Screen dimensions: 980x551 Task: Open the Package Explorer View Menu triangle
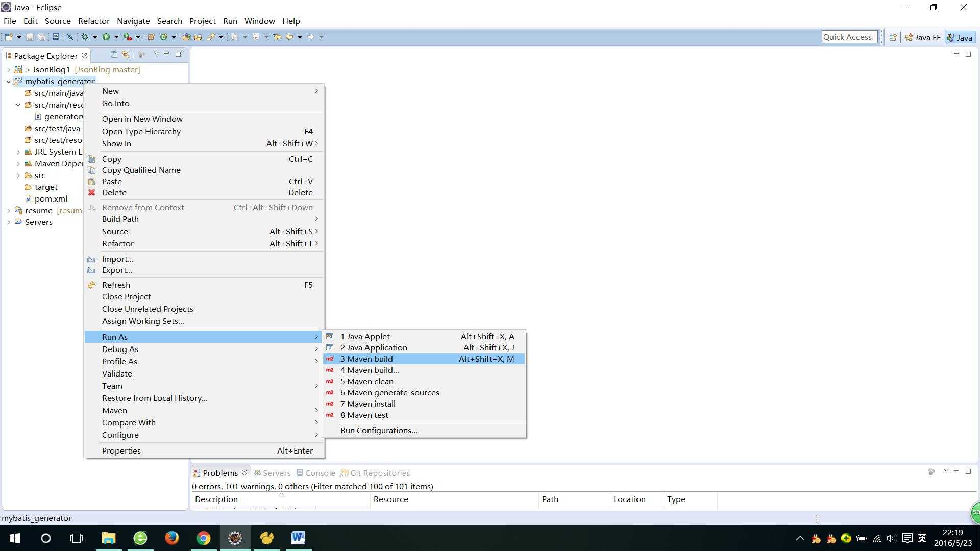click(x=156, y=54)
